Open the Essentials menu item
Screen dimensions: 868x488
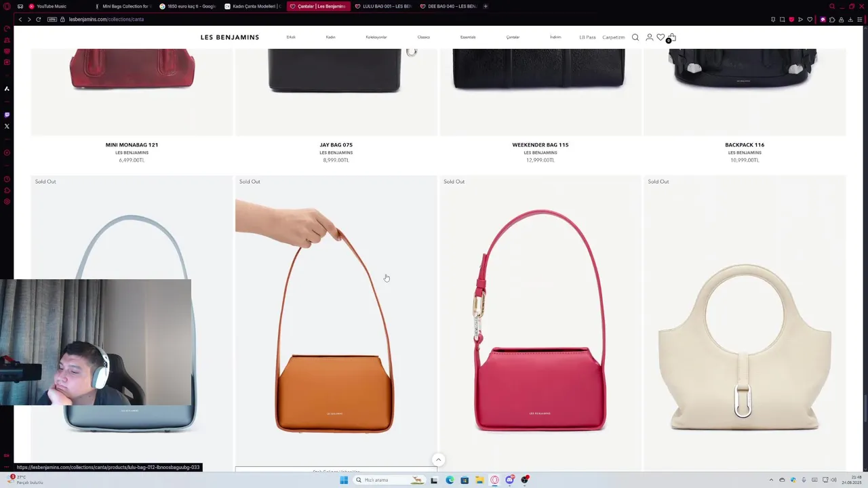pyautogui.click(x=468, y=37)
